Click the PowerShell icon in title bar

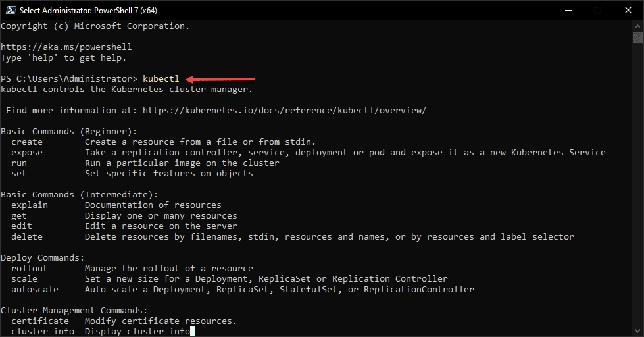(x=9, y=10)
